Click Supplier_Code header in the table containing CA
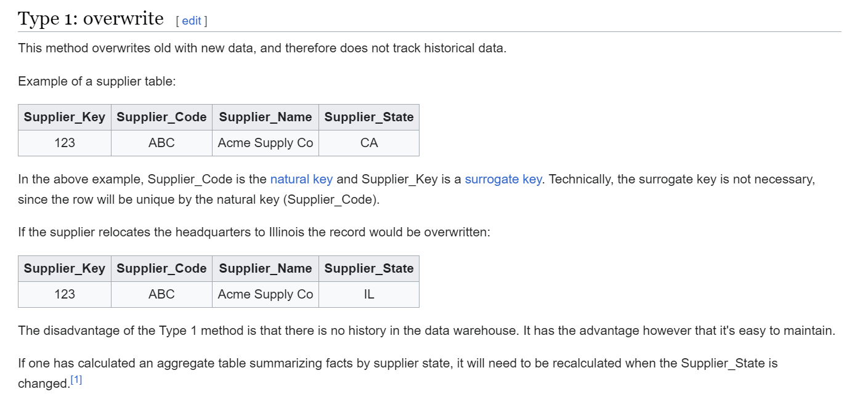The height and width of the screenshot is (397, 868). pos(161,117)
